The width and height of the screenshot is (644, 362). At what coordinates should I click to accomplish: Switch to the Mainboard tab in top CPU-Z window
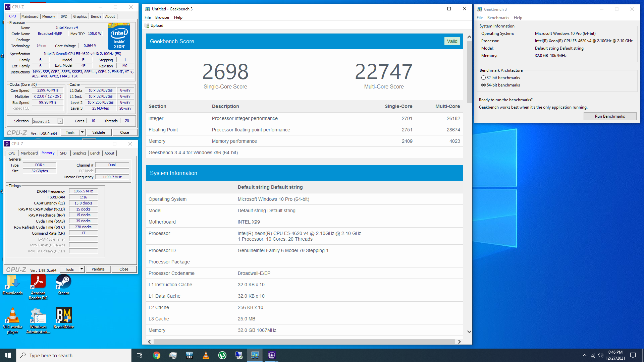coord(30,16)
